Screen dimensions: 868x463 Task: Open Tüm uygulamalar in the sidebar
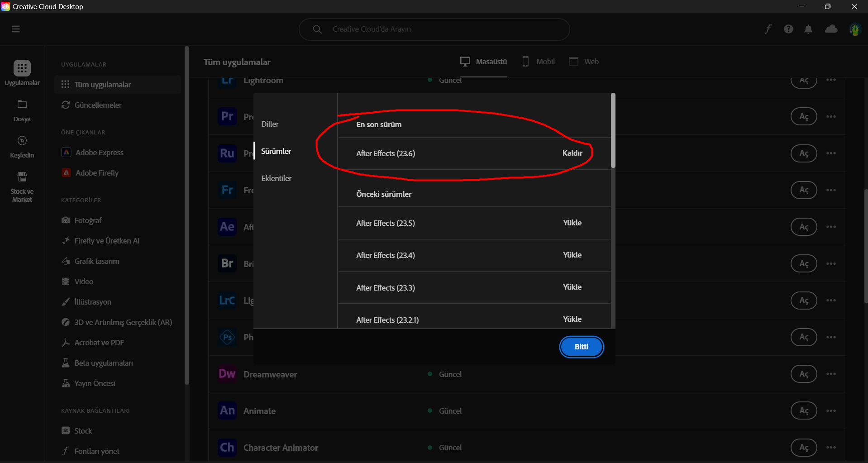(118, 85)
